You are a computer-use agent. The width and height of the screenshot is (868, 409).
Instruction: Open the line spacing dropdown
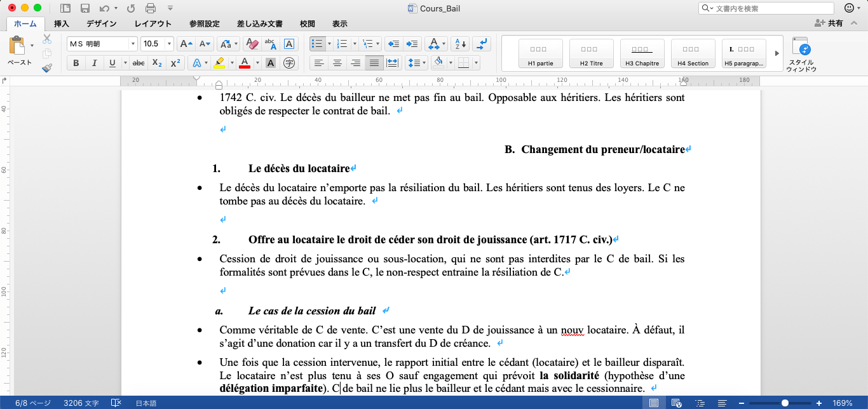click(417, 63)
